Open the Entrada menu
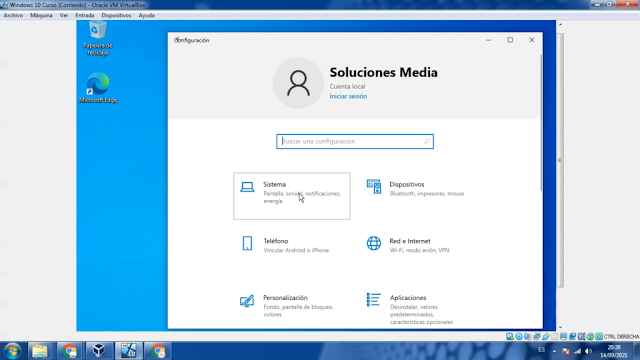This screenshot has width=640, height=360. [x=84, y=16]
